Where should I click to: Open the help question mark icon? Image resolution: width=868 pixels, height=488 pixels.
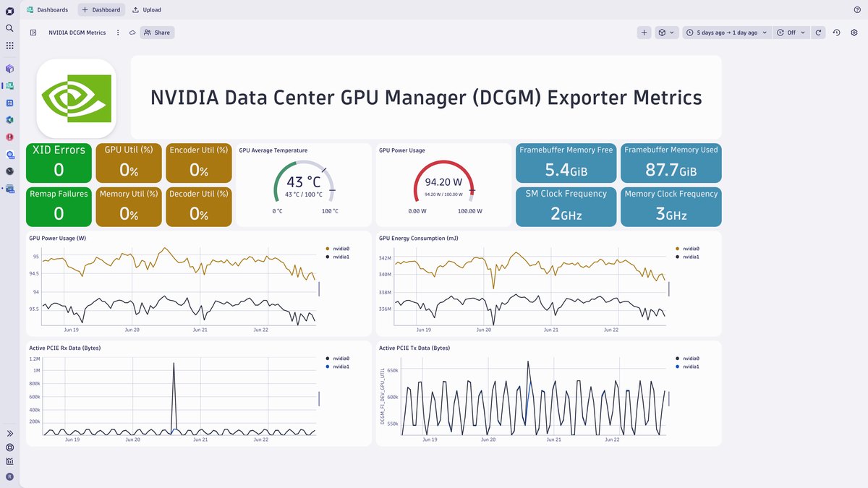point(857,10)
